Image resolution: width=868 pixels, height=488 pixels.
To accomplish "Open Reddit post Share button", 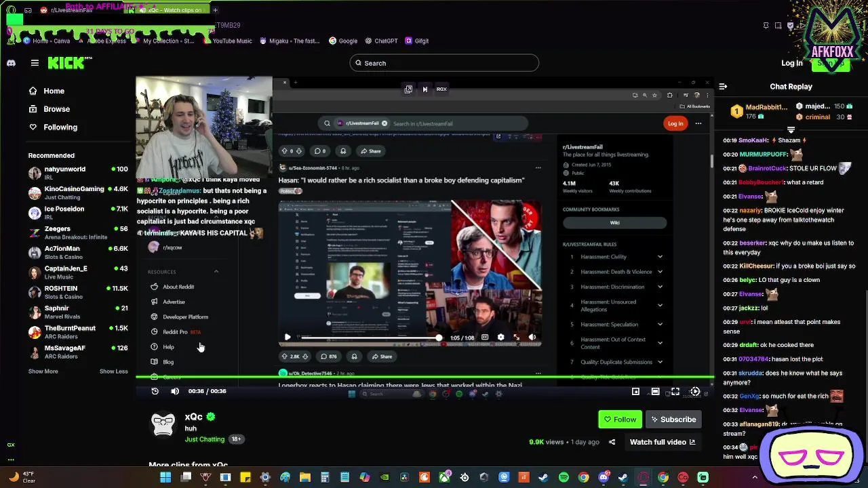I will point(380,357).
